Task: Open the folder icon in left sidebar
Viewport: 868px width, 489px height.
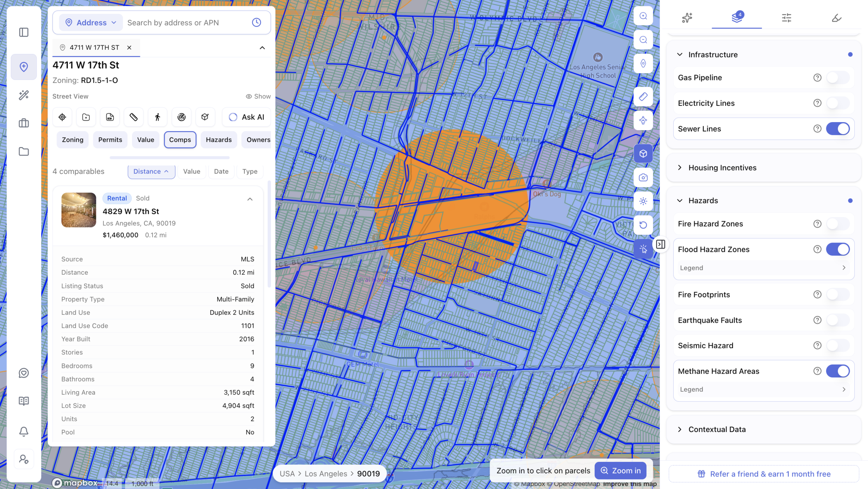Action: coord(24,151)
